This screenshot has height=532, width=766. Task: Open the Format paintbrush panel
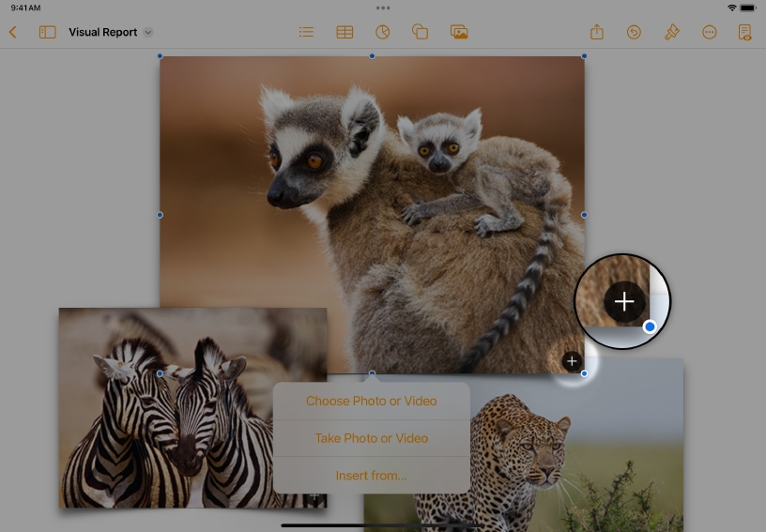tap(671, 32)
